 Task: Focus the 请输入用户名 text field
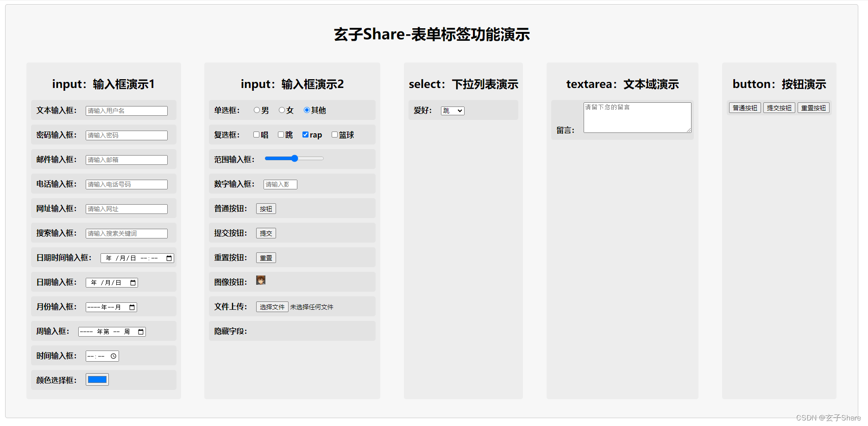(126, 111)
